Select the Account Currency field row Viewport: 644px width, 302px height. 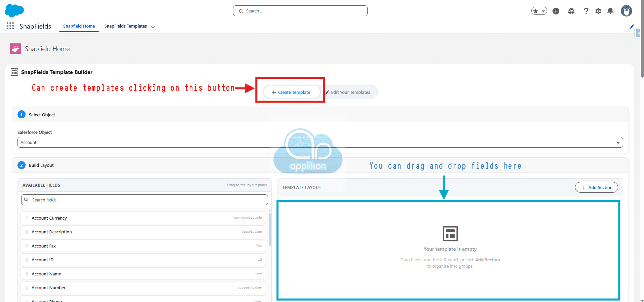[143, 218]
